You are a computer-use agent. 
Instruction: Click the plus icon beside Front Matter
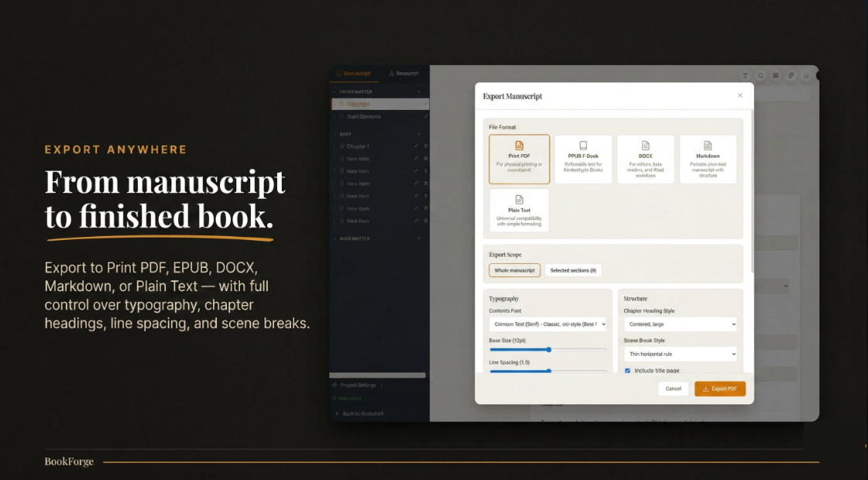pyautogui.click(x=419, y=91)
